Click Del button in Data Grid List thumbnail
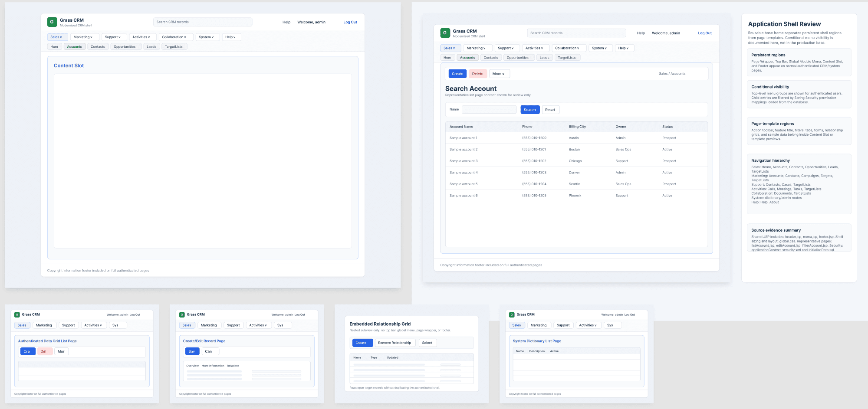This screenshot has width=868, height=409. [44, 351]
